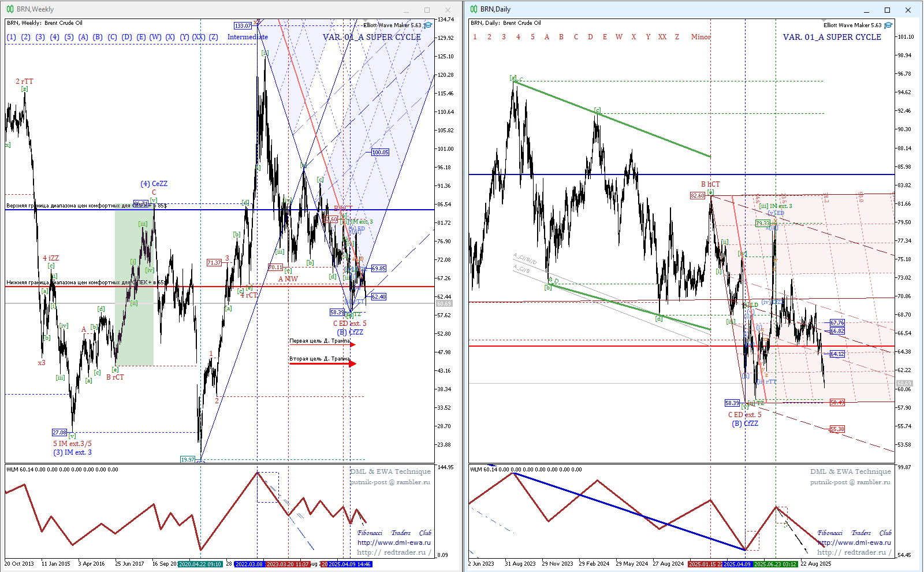Viewport: 924px width, 572px height.
Task: Restore the BRN,Weekly window size
Action: [x=427, y=10]
